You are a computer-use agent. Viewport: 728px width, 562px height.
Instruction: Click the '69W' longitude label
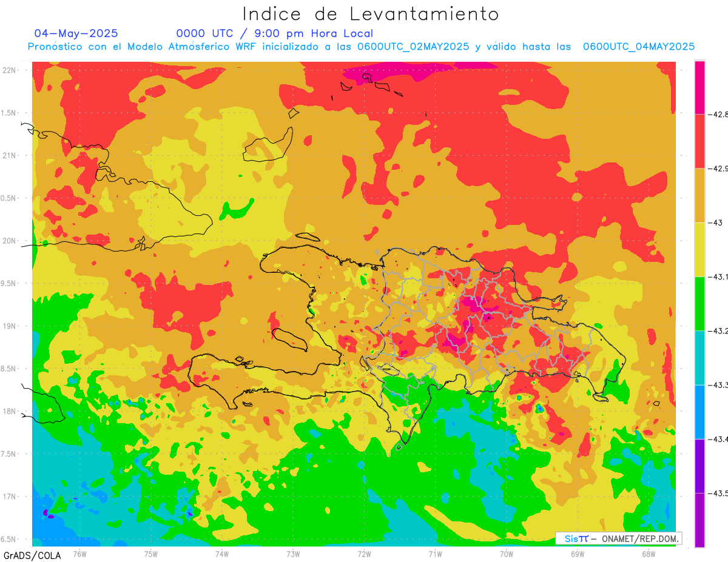pyautogui.click(x=578, y=554)
